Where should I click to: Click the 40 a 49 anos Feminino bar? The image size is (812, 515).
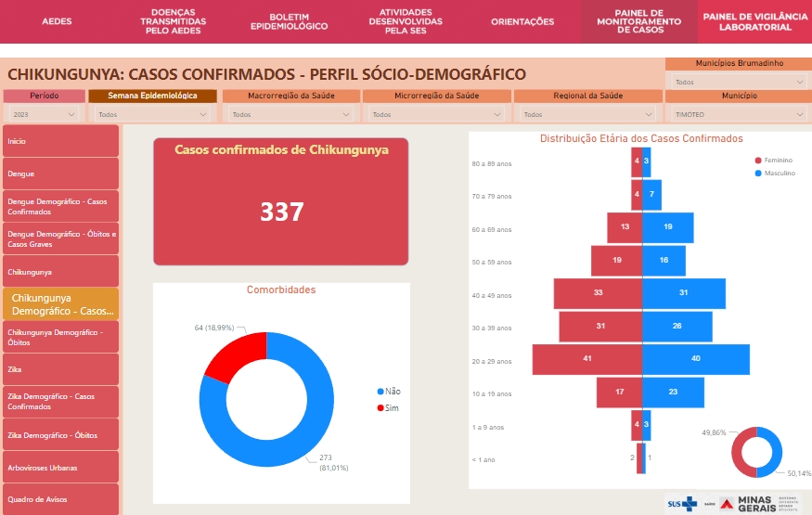(x=598, y=294)
